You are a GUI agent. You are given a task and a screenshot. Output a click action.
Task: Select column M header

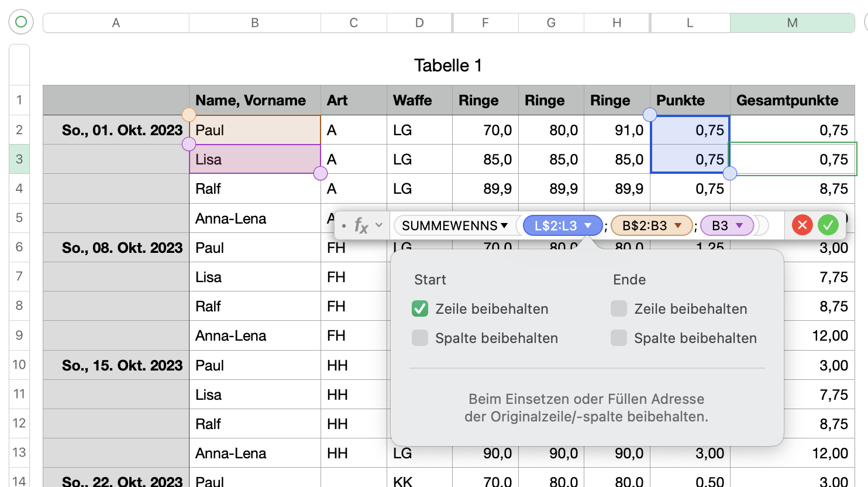[792, 23]
